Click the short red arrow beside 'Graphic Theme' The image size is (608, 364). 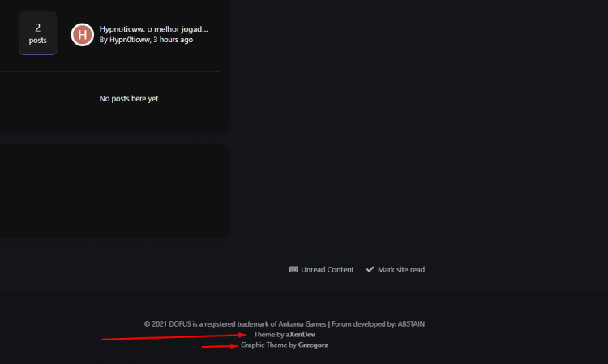220,346
